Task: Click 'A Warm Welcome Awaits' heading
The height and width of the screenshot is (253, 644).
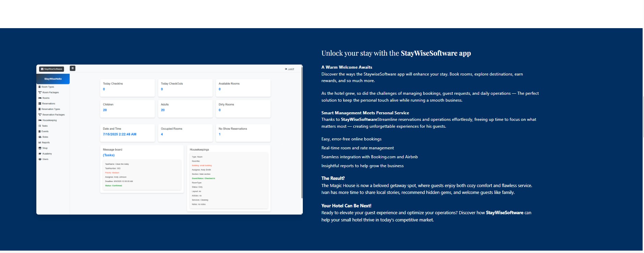Action: pyautogui.click(x=347, y=67)
